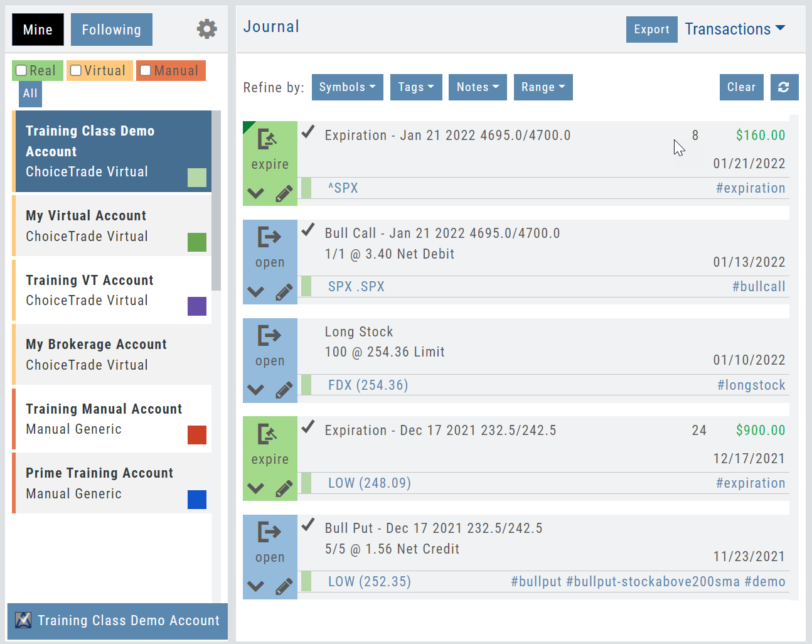Click the open icon on Bull Call entry
The image size is (812, 644).
(x=270, y=238)
